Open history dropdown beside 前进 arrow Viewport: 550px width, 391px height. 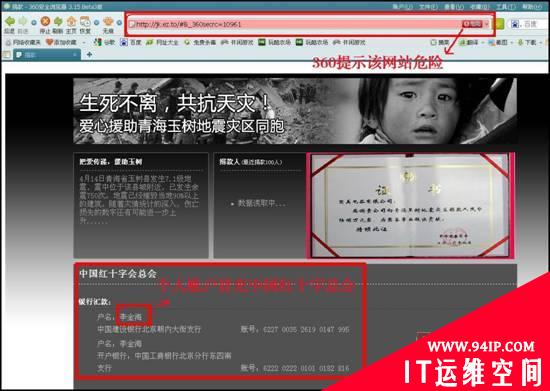34,22
